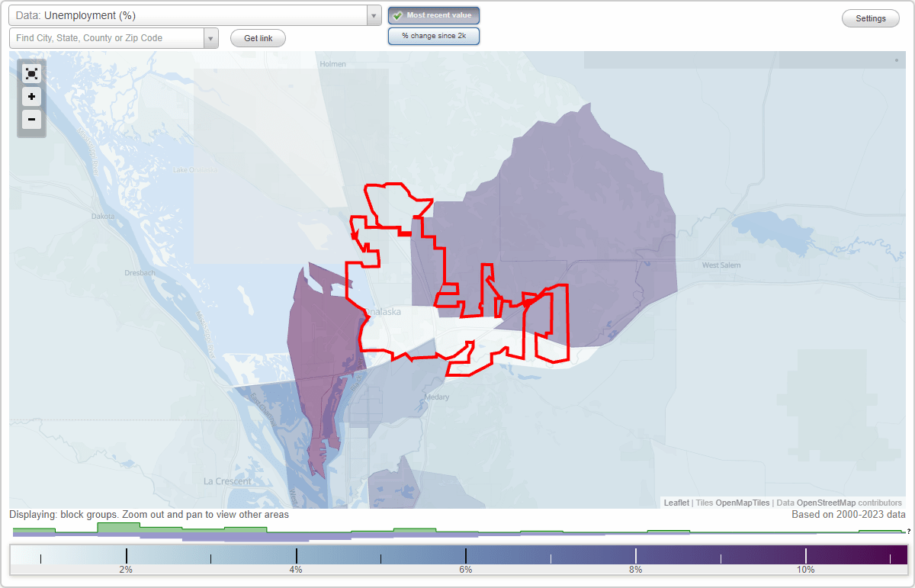915x588 pixels.
Task: Focus the Find City, State, County field
Action: pyautogui.click(x=107, y=38)
